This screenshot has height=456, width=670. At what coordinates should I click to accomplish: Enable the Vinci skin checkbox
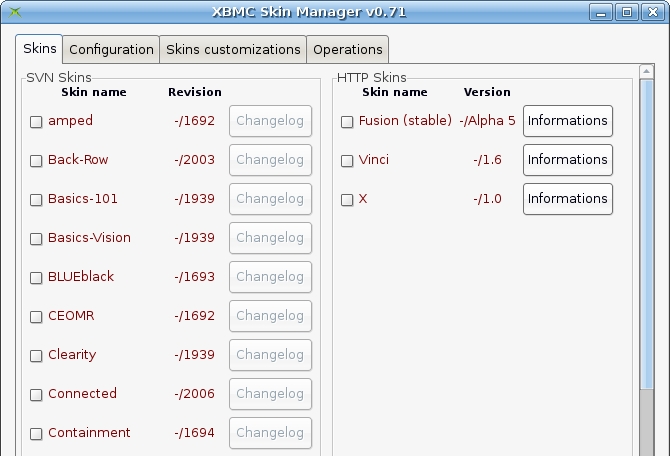click(x=347, y=161)
